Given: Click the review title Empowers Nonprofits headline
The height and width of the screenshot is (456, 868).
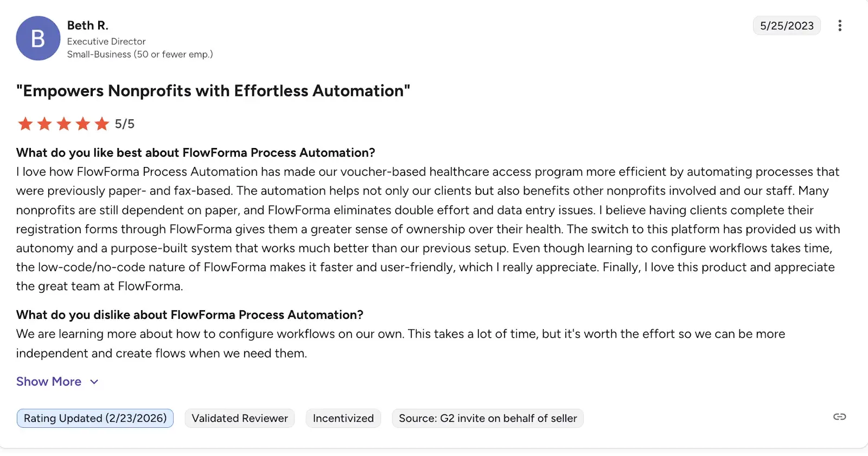Looking at the screenshot, I should pyautogui.click(x=213, y=91).
